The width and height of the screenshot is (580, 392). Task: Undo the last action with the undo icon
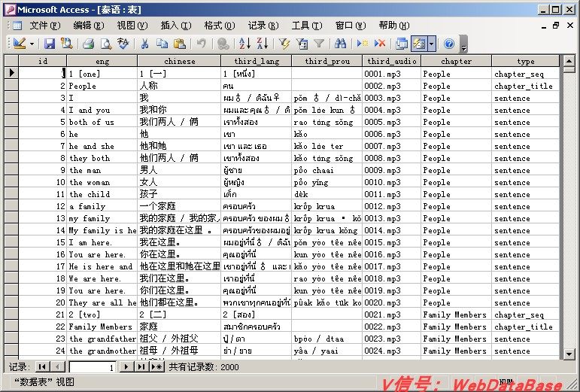(201, 44)
